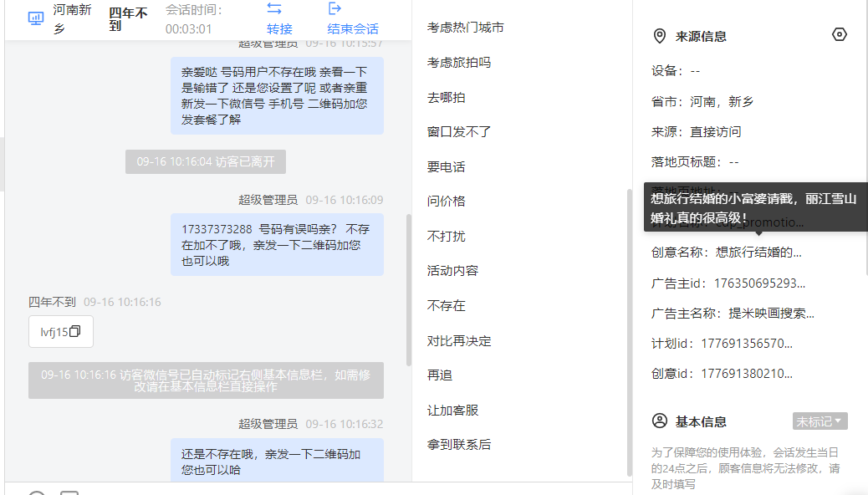Select quick reply 对比再决定
Image resolution: width=868 pixels, height=495 pixels.
coord(459,340)
